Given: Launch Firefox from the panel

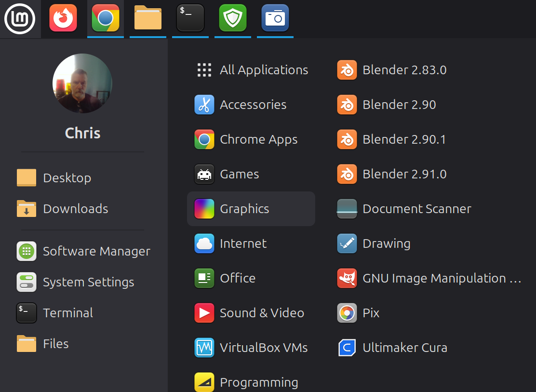Looking at the screenshot, I should (63, 19).
